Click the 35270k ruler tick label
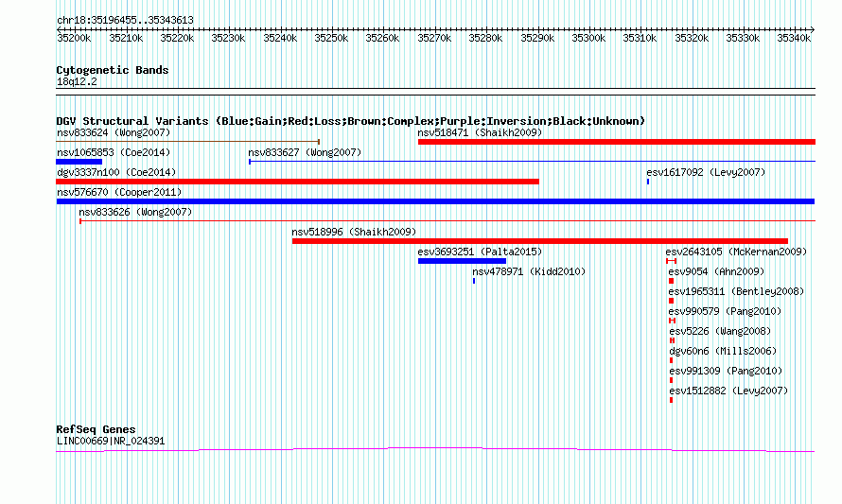 [434, 38]
